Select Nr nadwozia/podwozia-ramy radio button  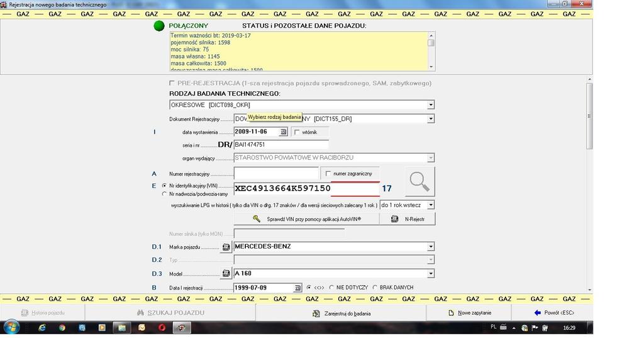click(164, 194)
